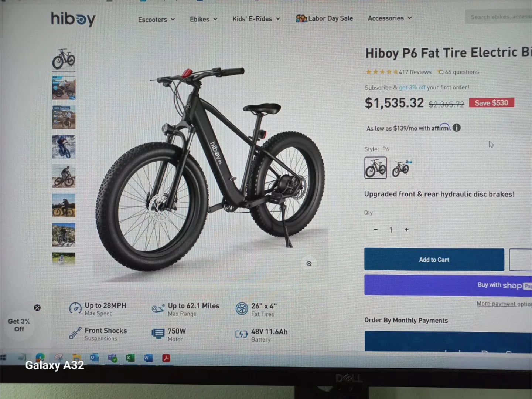Close the Get 3% Off popup

pos(37,308)
